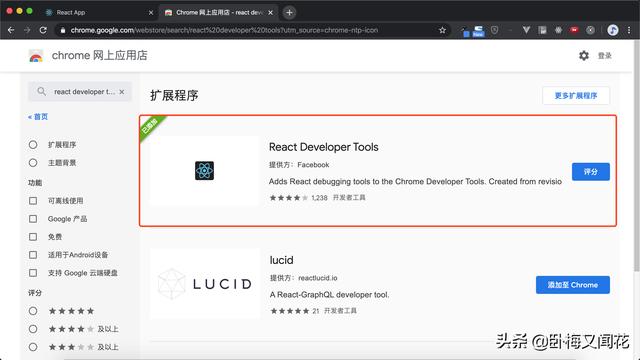
Task: Click 'Adds React debugging tools' description
Action: tap(415, 182)
